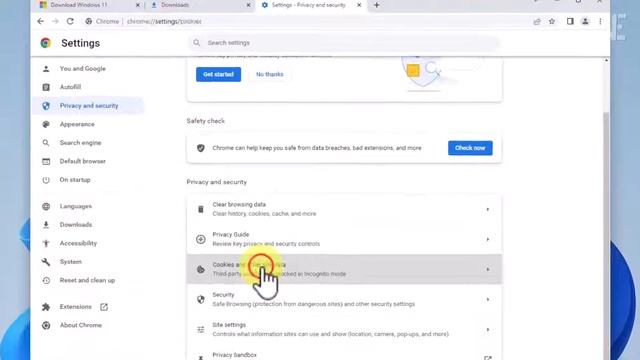Expand the Security row arrow
This screenshot has width=640, height=360.
488,300
